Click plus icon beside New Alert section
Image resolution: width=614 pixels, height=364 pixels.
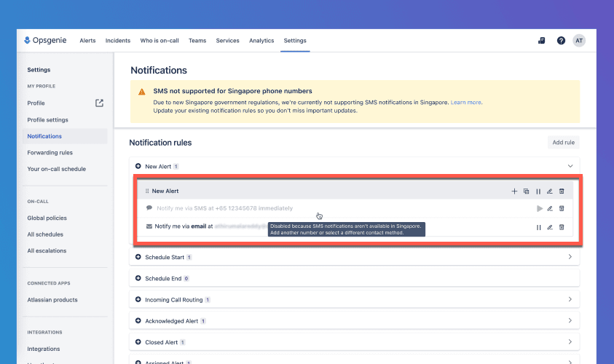pyautogui.click(x=138, y=166)
